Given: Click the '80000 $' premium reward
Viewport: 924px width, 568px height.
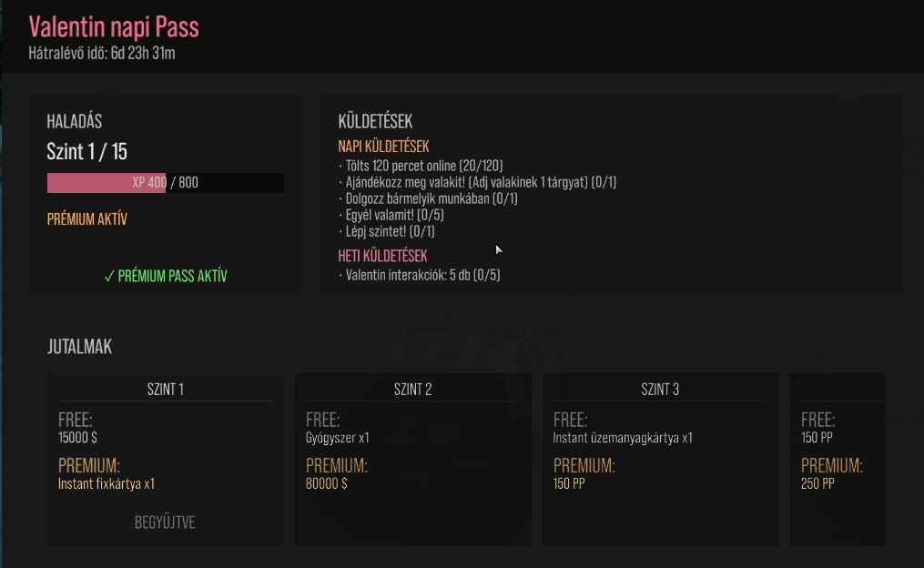Looking at the screenshot, I should pos(327,484).
